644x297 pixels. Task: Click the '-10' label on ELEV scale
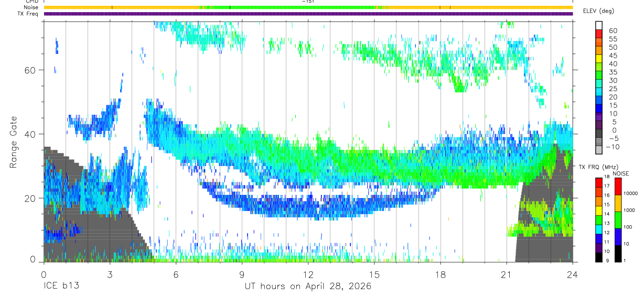[x=611, y=147]
